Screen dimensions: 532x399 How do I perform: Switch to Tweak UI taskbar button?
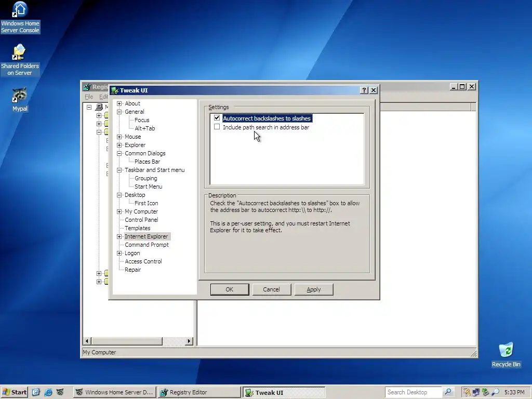[284, 393]
